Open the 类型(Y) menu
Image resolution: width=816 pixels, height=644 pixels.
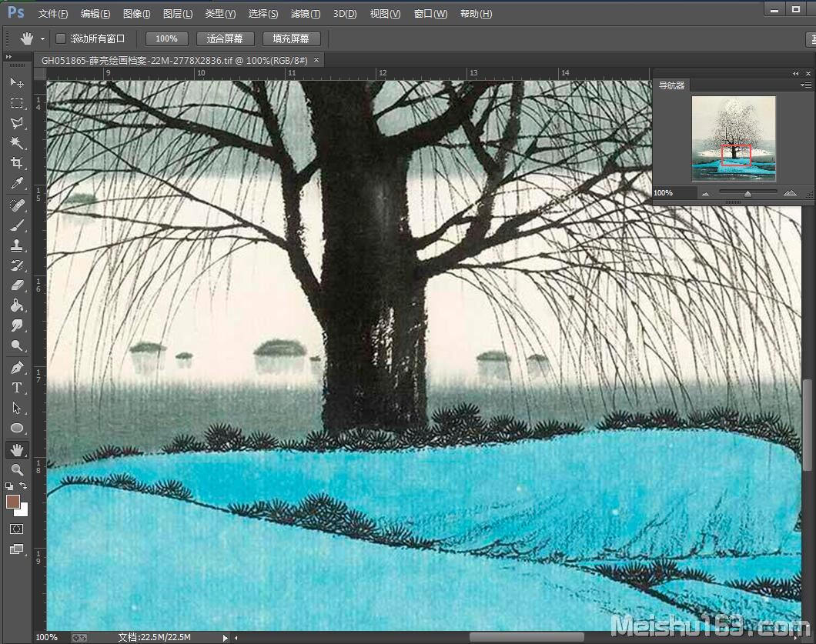click(x=220, y=14)
